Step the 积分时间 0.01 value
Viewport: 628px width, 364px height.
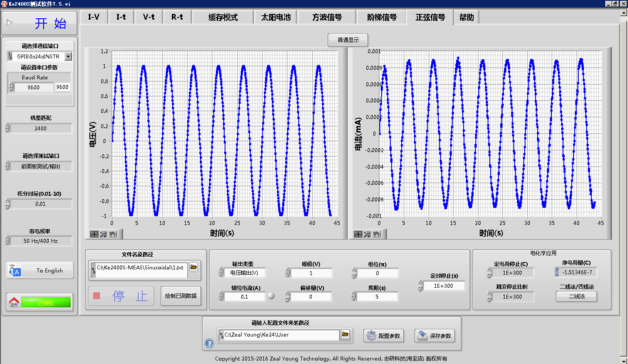pyautogui.click(x=7, y=204)
